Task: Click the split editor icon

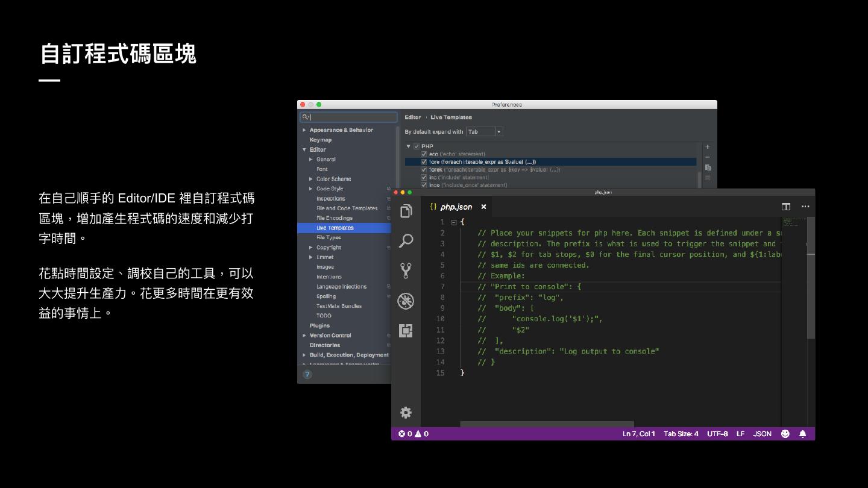Action: pyautogui.click(x=786, y=207)
